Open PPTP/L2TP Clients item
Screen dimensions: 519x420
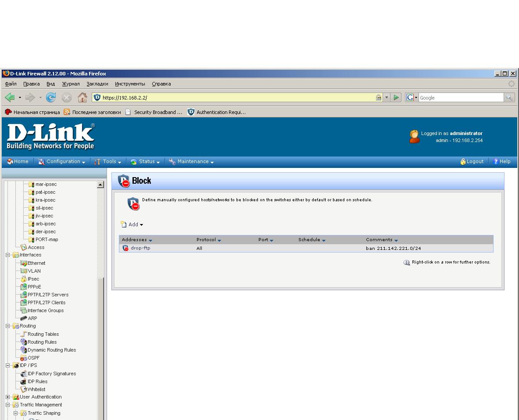click(x=47, y=303)
